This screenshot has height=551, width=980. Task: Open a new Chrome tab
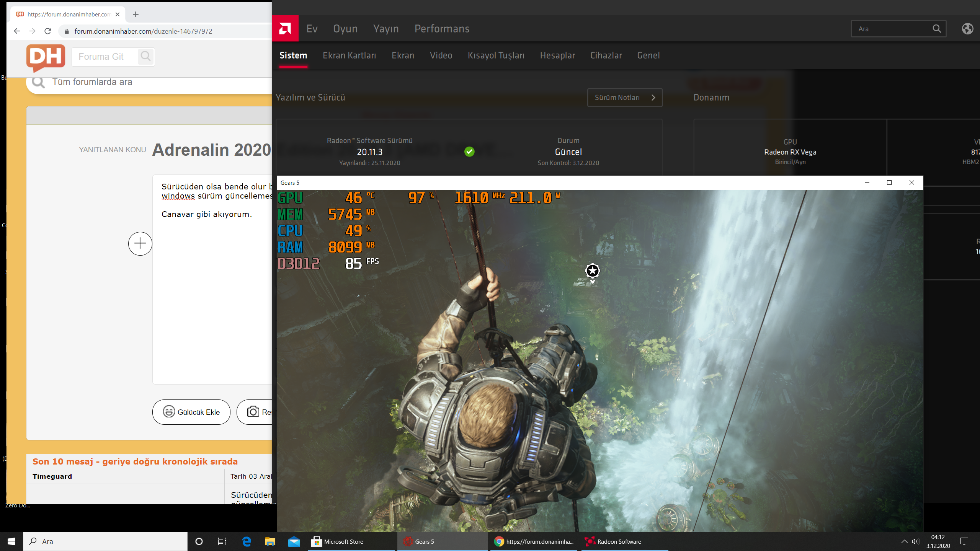(x=136, y=15)
